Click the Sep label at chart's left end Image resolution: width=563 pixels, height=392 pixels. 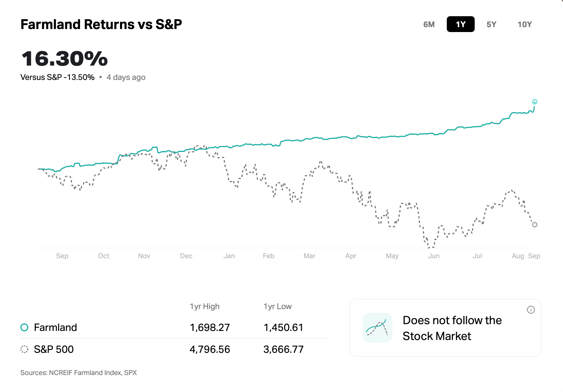(62, 256)
